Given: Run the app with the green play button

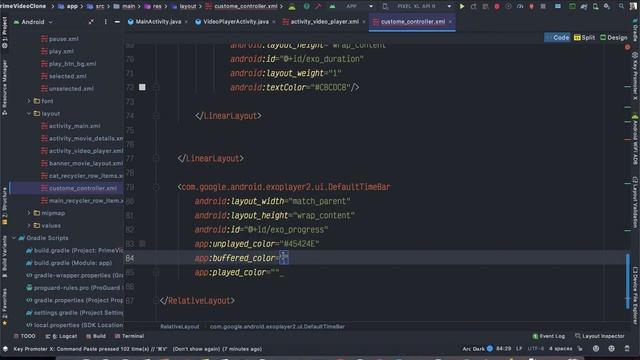Looking at the screenshot, I should (462, 7).
